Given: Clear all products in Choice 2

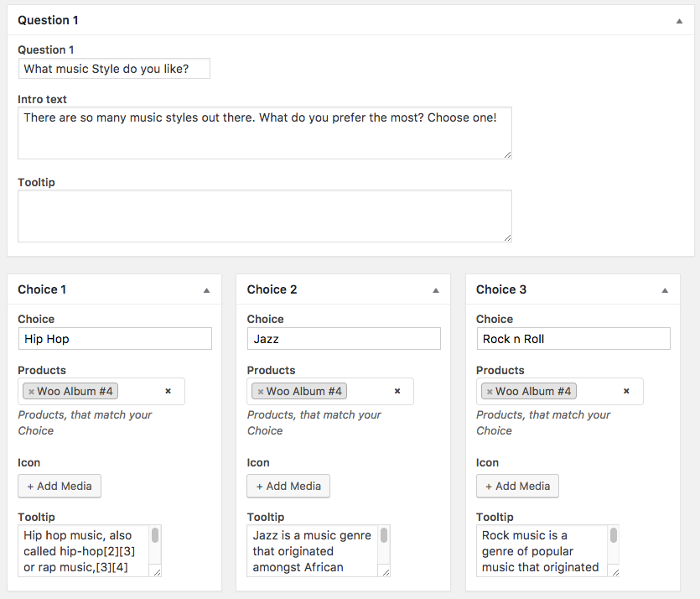Looking at the screenshot, I should point(397,391).
